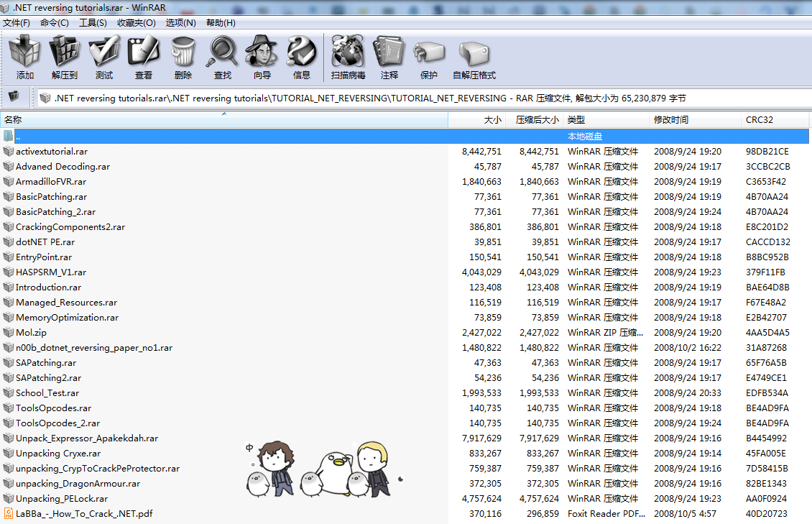Click the archive icon of HASPSRM_V1.rar
This screenshot has height=524, width=812.
tap(9, 272)
